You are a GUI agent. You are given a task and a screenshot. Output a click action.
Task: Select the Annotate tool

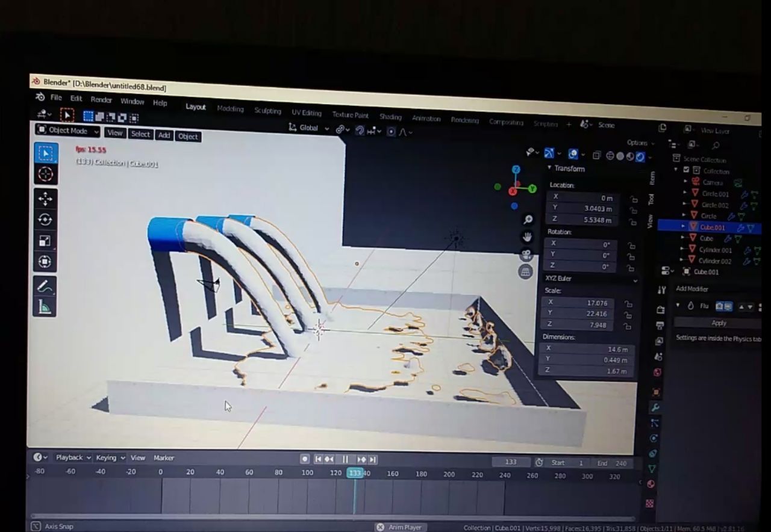click(46, 286)
